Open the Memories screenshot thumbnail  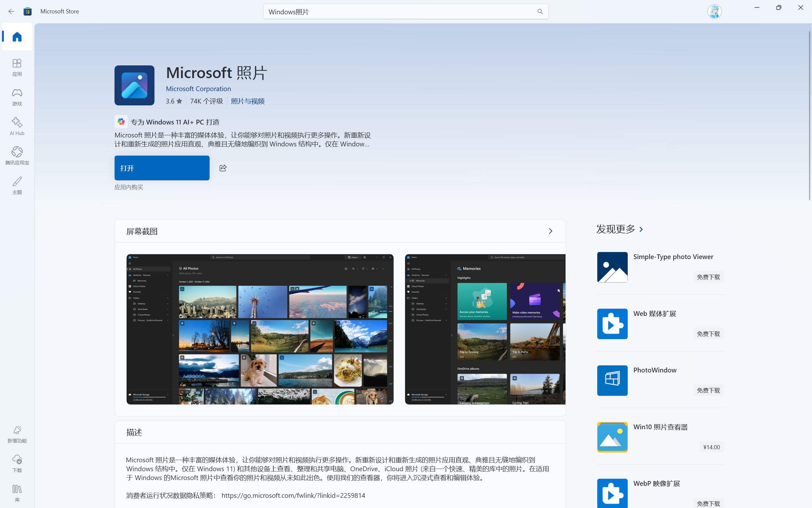click(x=485, y=329)
